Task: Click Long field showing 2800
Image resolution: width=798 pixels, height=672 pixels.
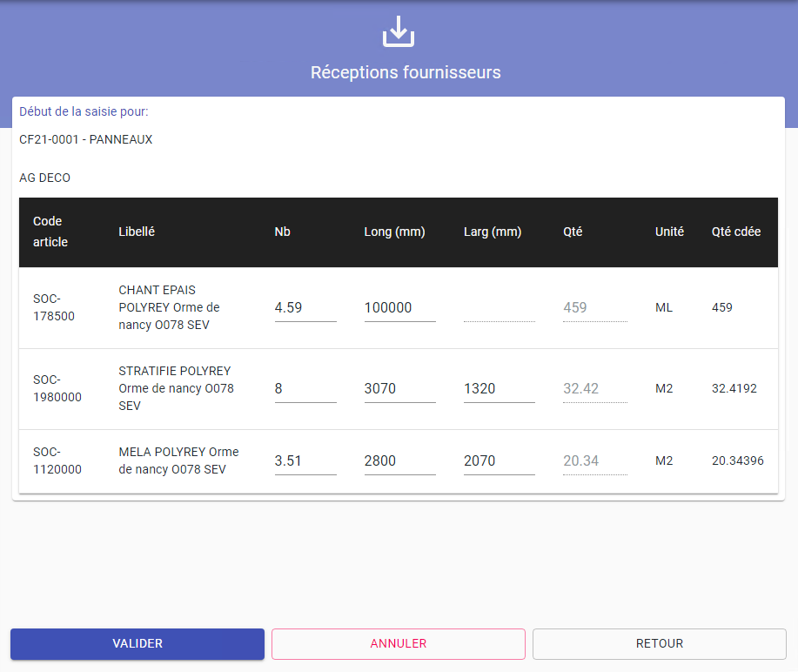Action: click(399, 461)
